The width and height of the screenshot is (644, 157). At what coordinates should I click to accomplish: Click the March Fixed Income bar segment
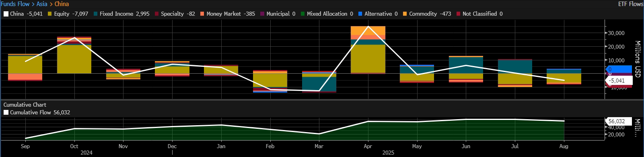click(319, 84)
